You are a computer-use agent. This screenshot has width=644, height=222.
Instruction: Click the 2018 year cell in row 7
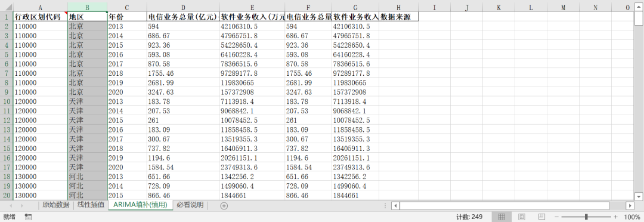click(x=127, y=73)
